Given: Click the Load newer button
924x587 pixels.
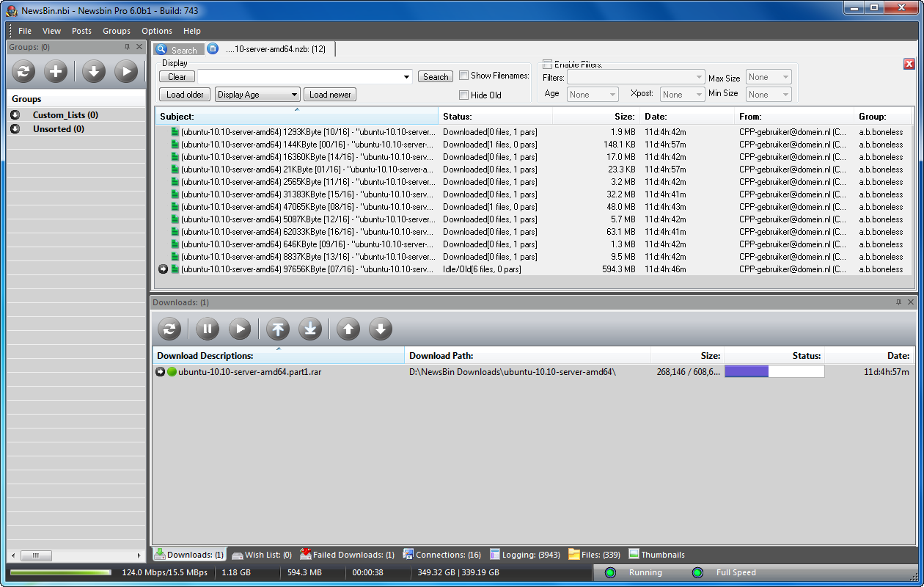Looking at the screenshot, I should point(330,95).
